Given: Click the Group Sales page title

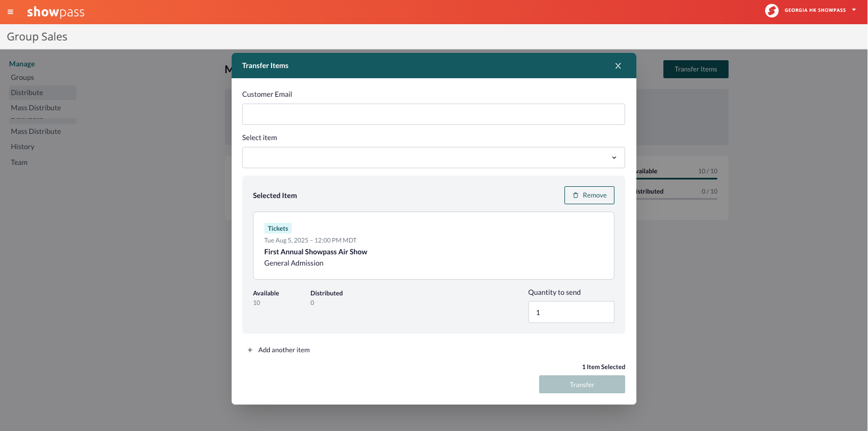Looking at the screenshot, I should pos(37,37).
